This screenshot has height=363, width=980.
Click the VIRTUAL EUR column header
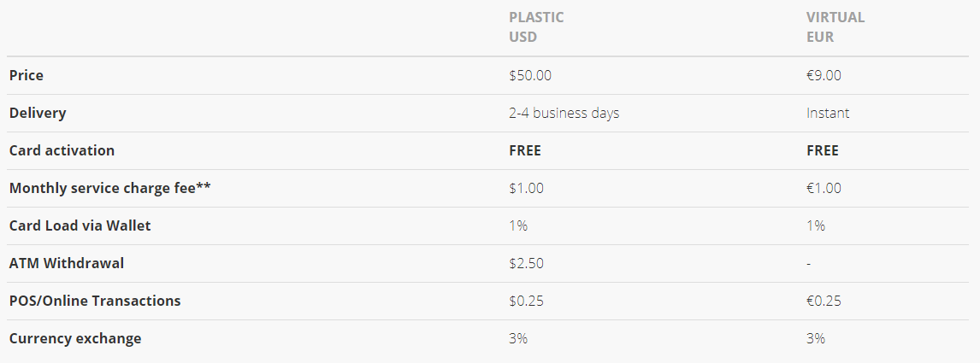point(835,26)
